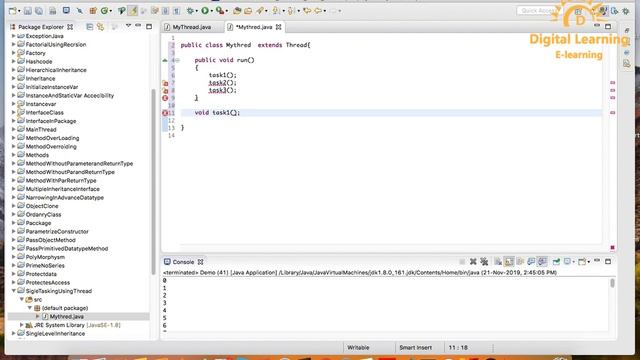The width and height of the screenshot is (640, 360).
Task: Click the Open Type icon
Action: (237, 11)
